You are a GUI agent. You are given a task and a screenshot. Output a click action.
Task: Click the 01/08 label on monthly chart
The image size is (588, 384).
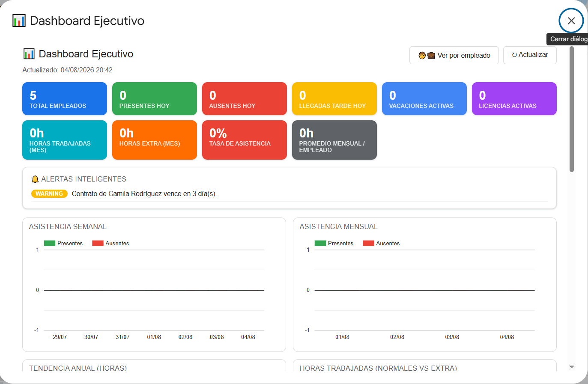point(342,337)
